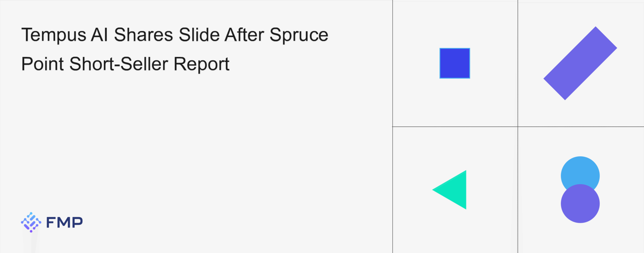The height and width of the screenshot is (253, 644).
Task: Click the FMP wordmark text
Action: [65, 223]
